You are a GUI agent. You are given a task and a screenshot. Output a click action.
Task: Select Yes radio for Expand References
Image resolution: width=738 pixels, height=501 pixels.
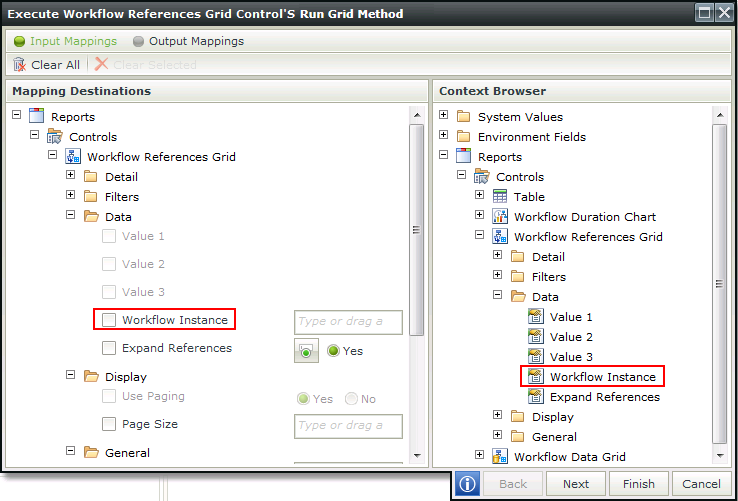[x=333, y=351]
